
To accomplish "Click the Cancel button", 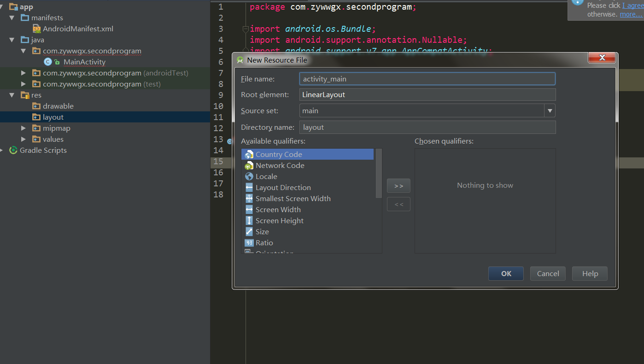I will coord(548,274).
